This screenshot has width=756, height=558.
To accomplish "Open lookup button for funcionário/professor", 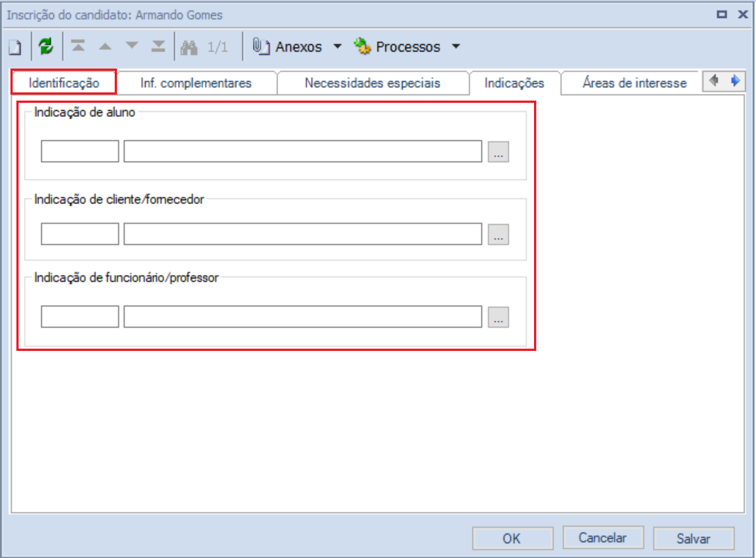I will [x=498, y=317].
